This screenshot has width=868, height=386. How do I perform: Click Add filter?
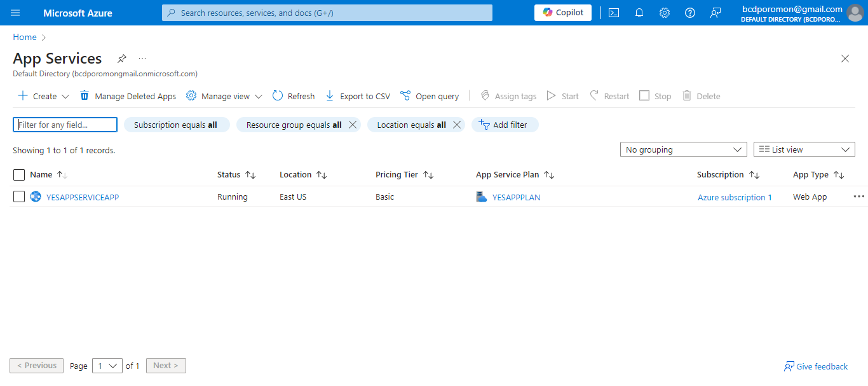pyautogui.click(x=505, y=125)
